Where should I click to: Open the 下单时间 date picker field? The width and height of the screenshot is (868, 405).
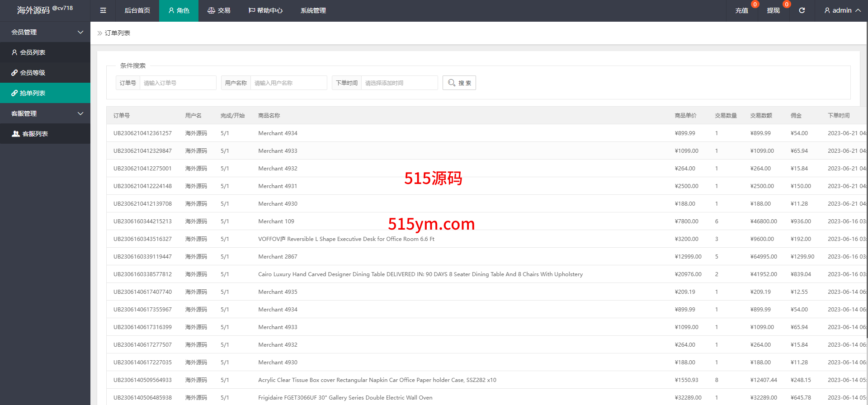coord(399,83)
